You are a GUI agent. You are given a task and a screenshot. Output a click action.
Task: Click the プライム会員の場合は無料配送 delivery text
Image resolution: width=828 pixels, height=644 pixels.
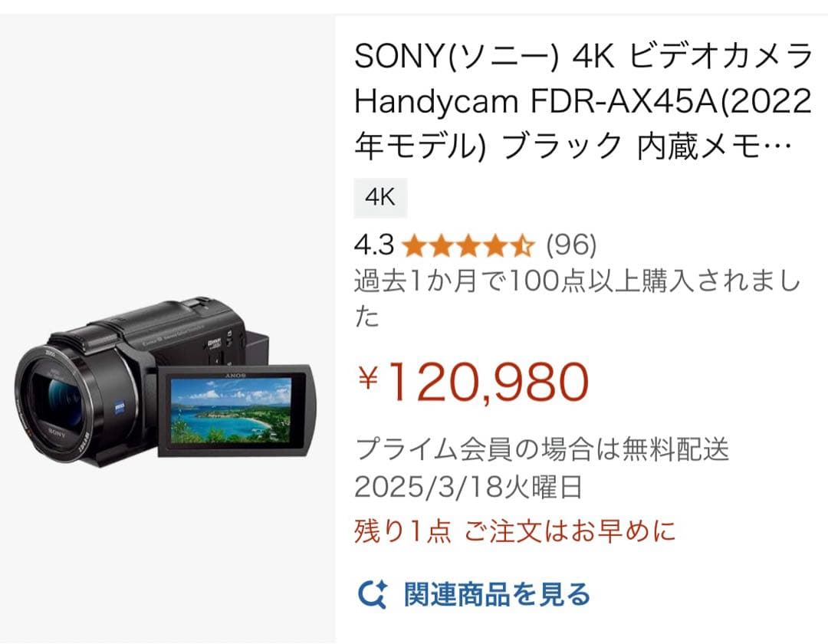tap(542, 450)
